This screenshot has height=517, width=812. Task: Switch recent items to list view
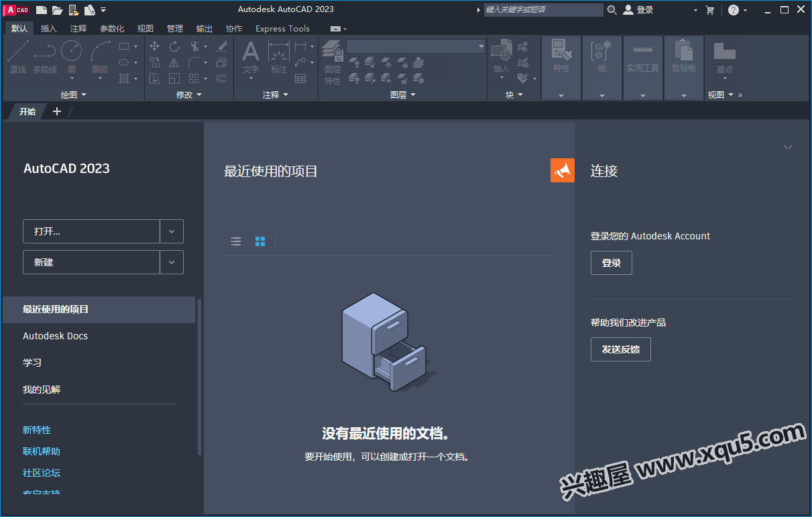[x=236, y=241]
